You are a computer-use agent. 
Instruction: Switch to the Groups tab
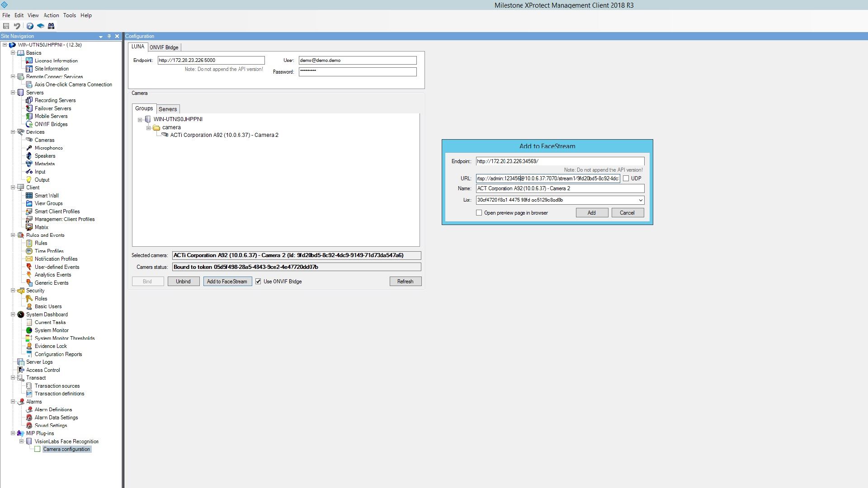click(144, 108)
